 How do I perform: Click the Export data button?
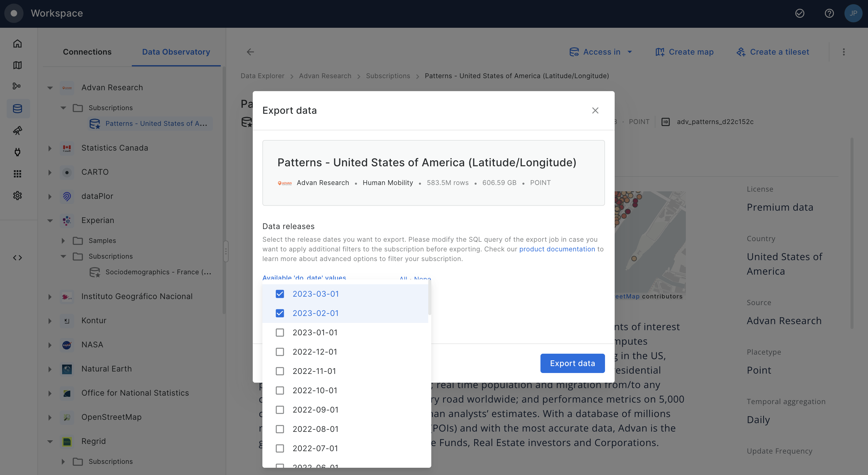[x=572, y=363]
